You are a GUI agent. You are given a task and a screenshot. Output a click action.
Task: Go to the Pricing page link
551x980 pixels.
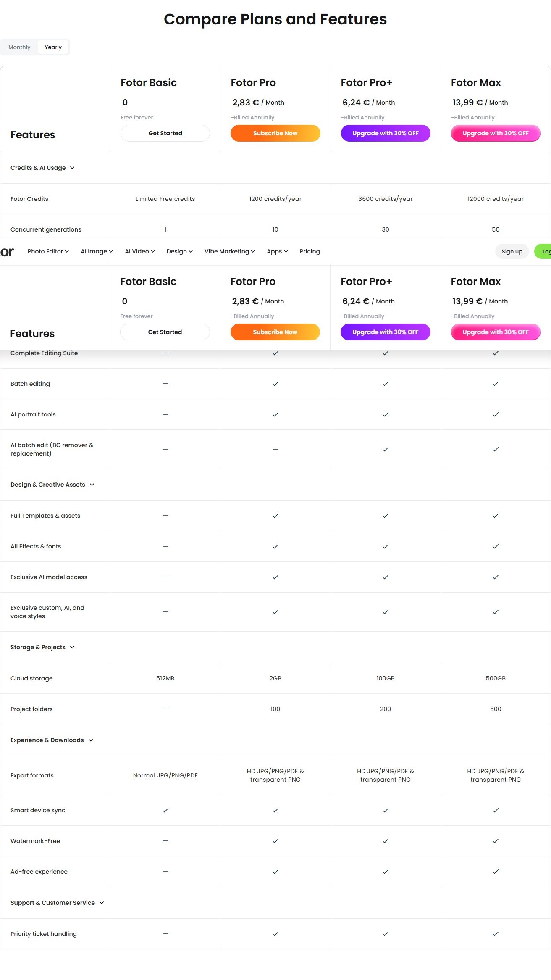pos(310,251)
